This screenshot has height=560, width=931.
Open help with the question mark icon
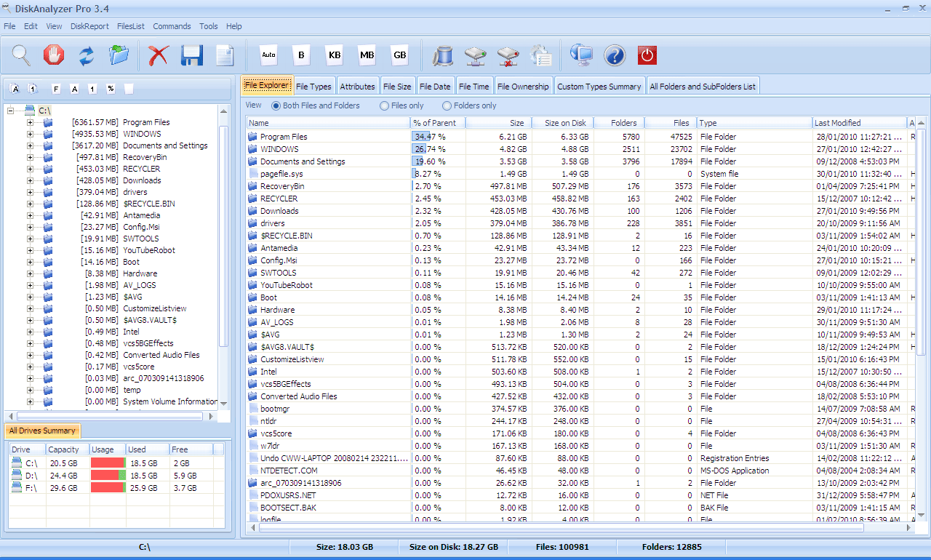tap(615, 55)
